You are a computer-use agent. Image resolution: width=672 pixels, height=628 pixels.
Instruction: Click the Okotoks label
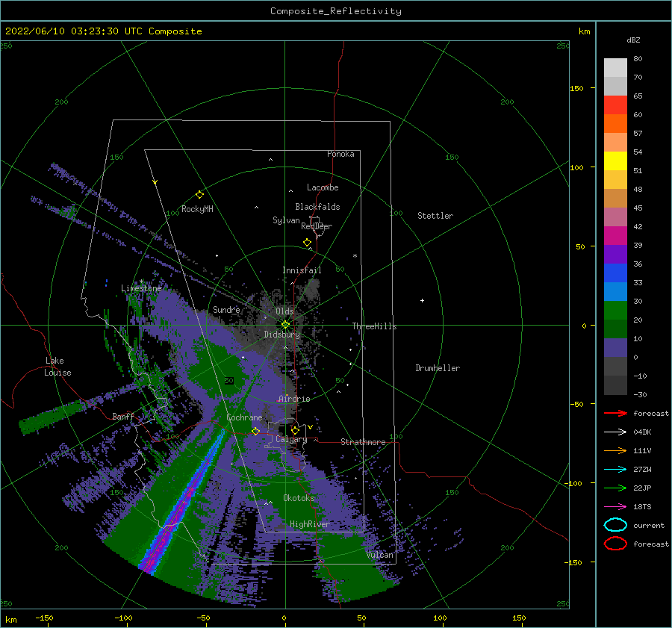click(x=299, y=497)
